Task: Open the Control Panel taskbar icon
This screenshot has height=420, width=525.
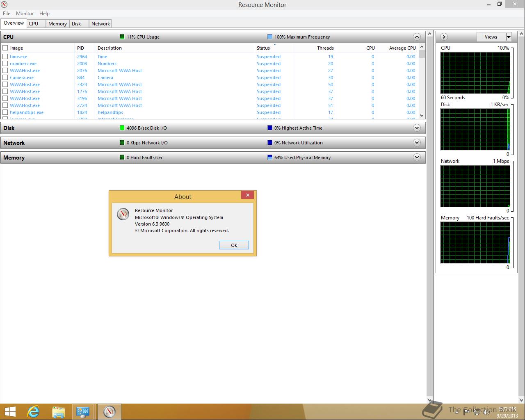Action: click(x=83, y=411)
